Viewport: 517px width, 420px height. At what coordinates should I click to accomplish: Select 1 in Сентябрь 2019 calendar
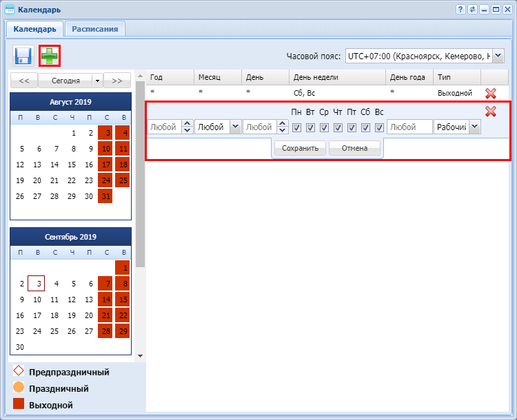(x=123, y=268)
